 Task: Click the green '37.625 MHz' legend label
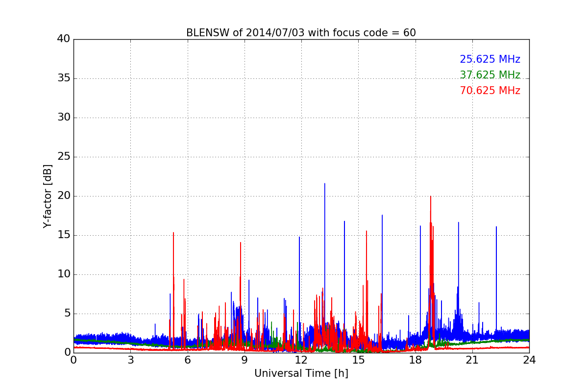coord(490,75)
